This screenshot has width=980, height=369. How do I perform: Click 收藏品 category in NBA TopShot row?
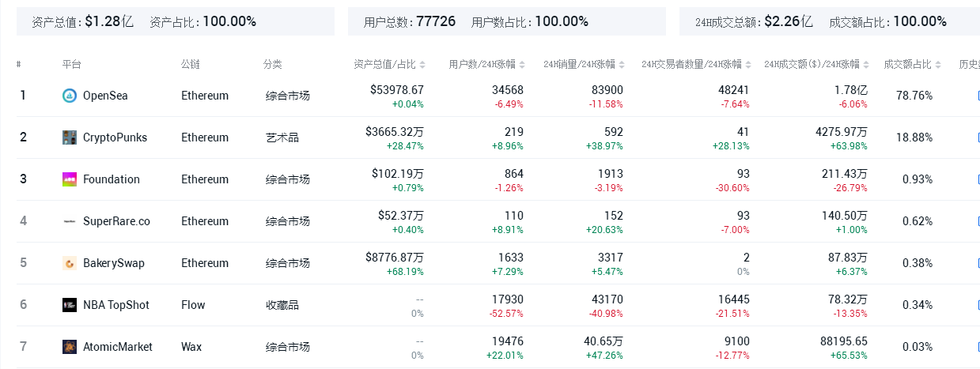point(282,305)
